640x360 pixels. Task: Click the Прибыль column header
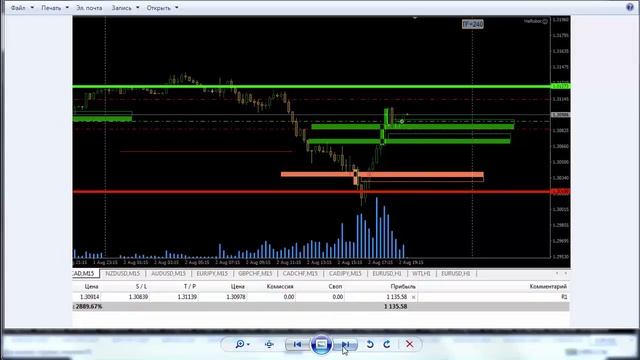(403, 287)
